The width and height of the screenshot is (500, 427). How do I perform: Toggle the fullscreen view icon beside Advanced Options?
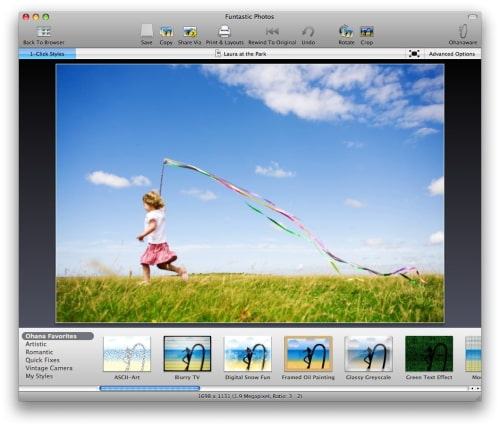click(x=414, y=54)
